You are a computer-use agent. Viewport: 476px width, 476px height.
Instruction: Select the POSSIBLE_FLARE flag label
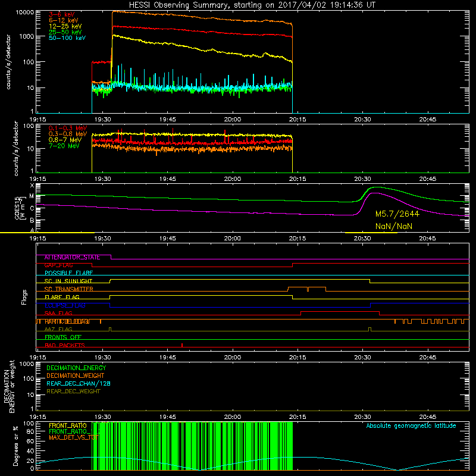click(68, 273)
